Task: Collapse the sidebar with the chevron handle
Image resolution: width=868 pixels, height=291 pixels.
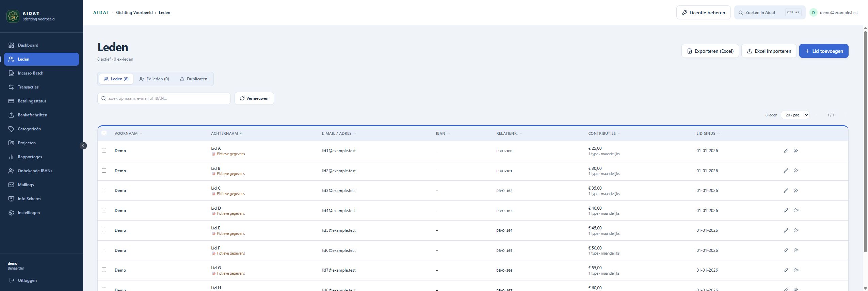Action: point(83,146)
